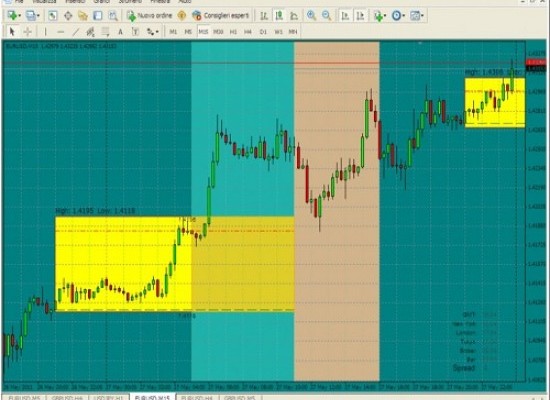Set timeframe to M30
This screenshot has height=400, width=550.
click(x=218, y=32)
